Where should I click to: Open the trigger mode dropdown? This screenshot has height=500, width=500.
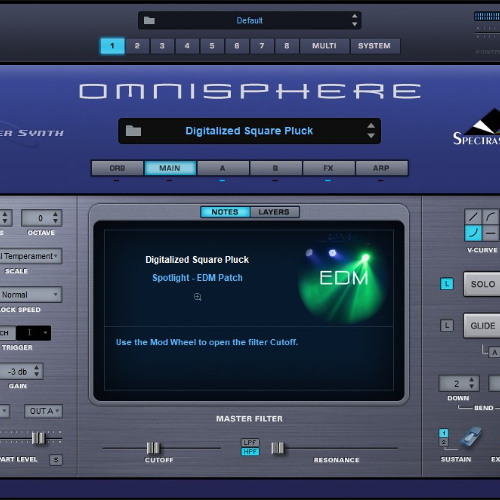tap(33, 333)
